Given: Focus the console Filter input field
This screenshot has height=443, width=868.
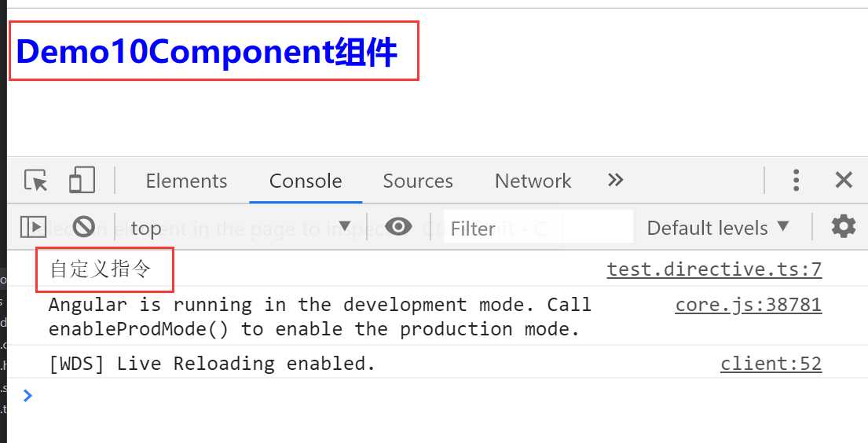Looking at the screenshot, I should [x=538, y=228].
